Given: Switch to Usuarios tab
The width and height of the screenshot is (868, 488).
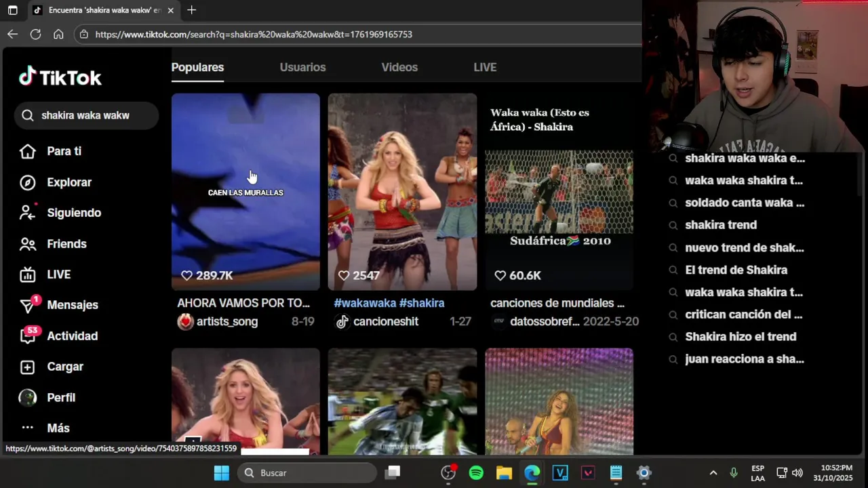Looking at the screenshot, I should click(302, 67).
